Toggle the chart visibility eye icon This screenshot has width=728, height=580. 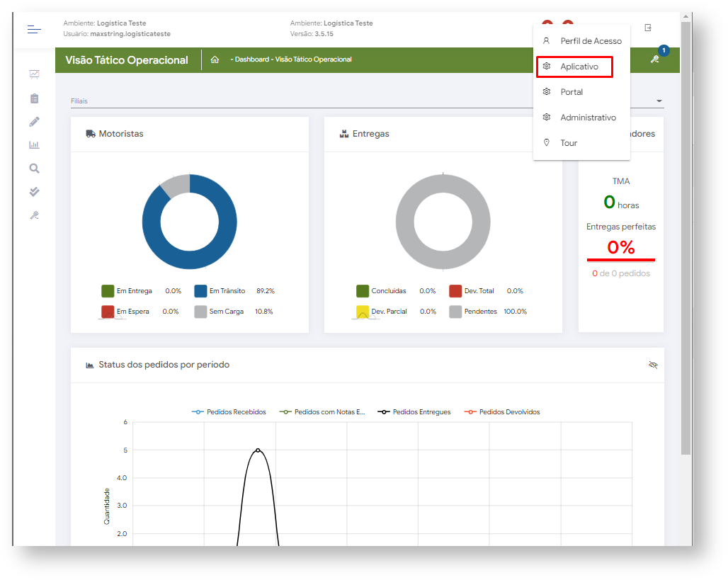tap(653, 365)
